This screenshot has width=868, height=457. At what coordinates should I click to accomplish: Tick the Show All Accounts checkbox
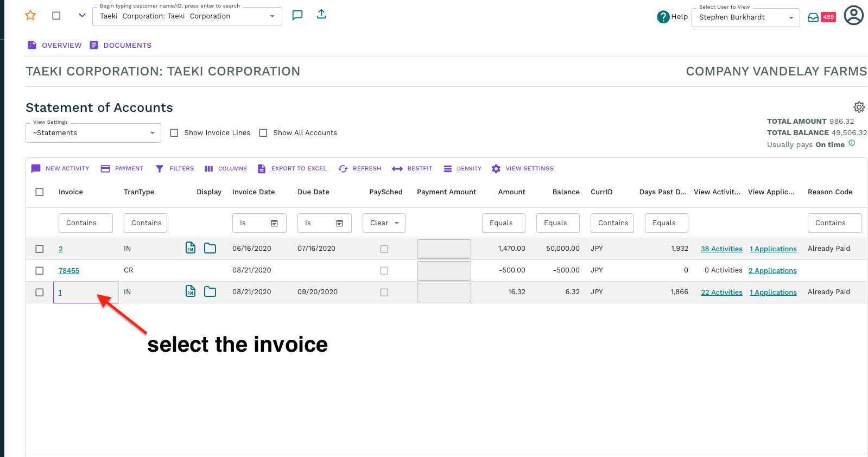tap(263, 133)
